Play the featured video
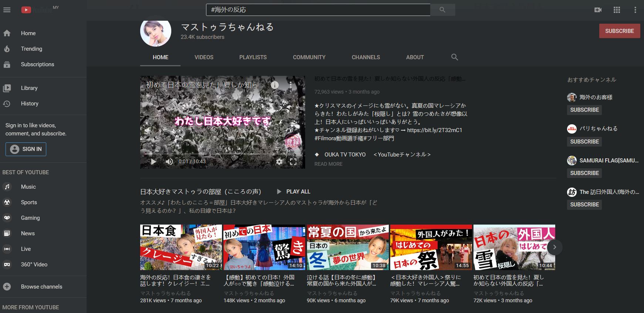Viewport: 644px width, 313px height. pyautogui.click(x=153, y=162)
